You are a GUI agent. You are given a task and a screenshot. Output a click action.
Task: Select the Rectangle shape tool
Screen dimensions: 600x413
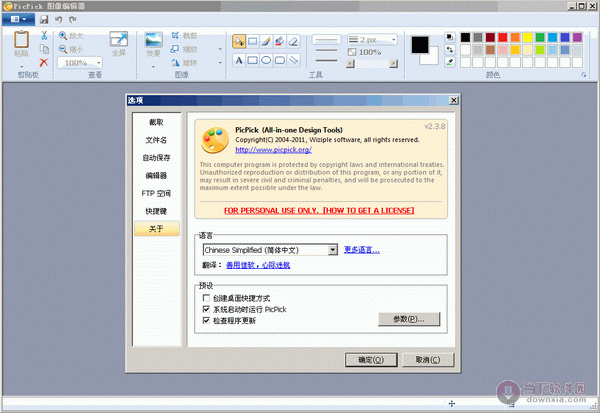point(253,60)
